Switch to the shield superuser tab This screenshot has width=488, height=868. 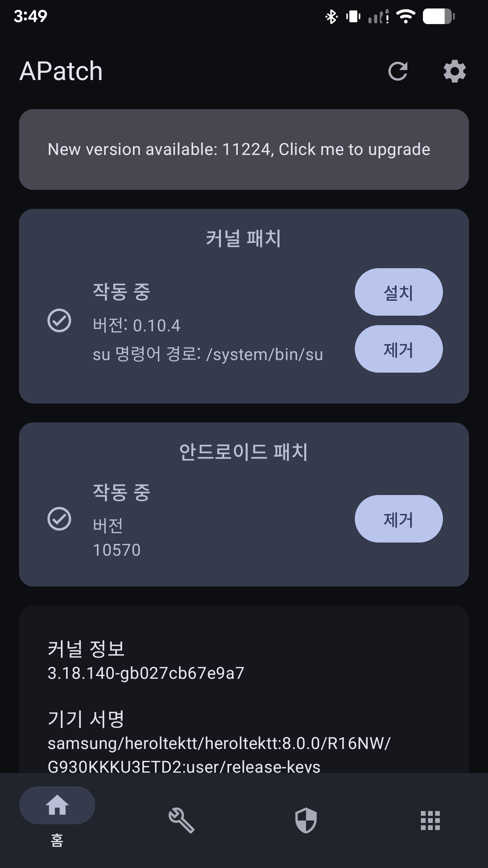click(306, 821)
